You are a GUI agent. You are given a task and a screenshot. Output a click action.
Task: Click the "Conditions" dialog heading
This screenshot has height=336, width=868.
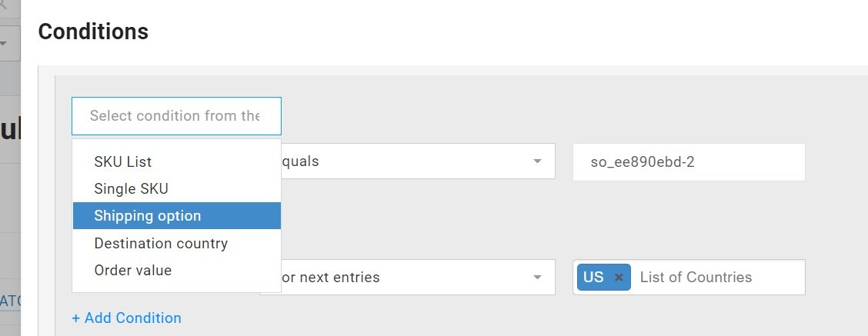(x=93, y=32)
